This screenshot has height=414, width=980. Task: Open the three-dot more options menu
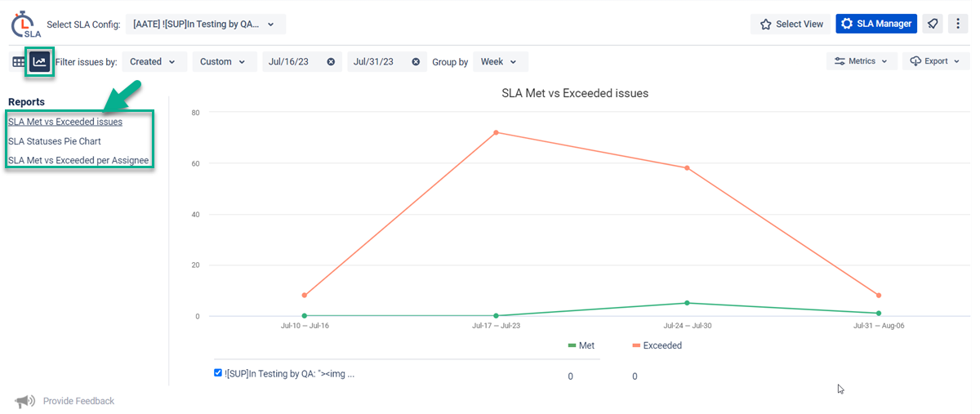click(x=958, y=24)
